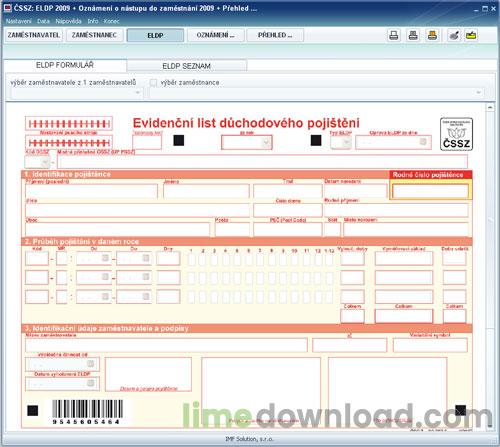Viewport: 500px width, 447px height.
Task: Click the ZAMĚSTNAVATEL button
Action: (34, 35)
